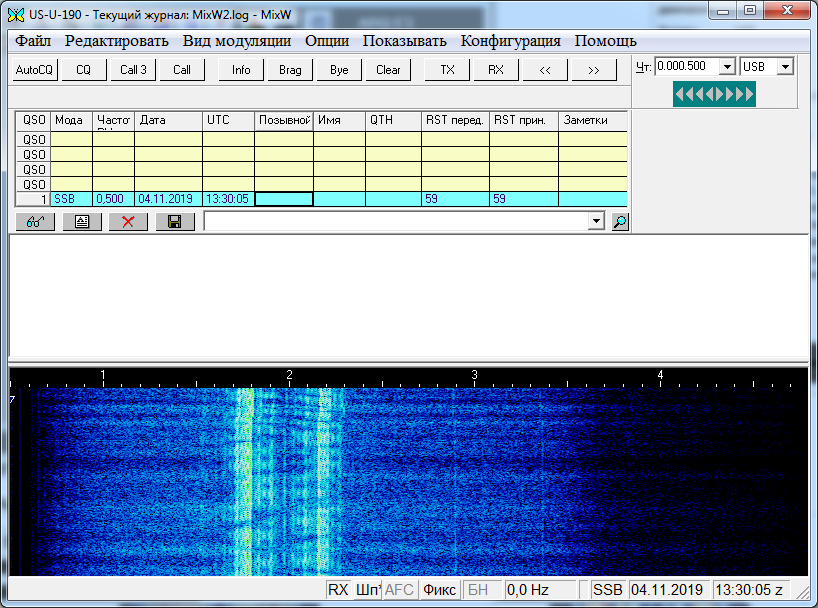The height and width of the screenshot is (608, 818).
Task: Click the RST прин. column header
Action: tap(524, 120)
